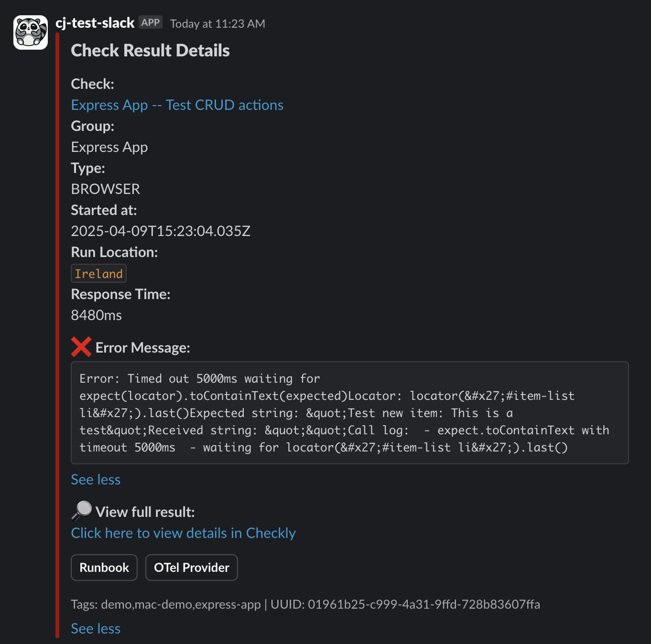
Task: Click the magnifying glass icon beside View full result
Action: tap(80, 511)
